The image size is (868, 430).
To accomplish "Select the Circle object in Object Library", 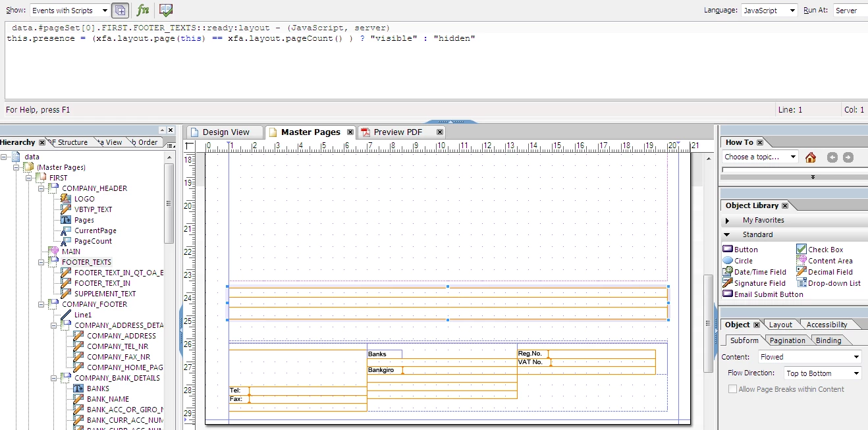I will 738,261.
